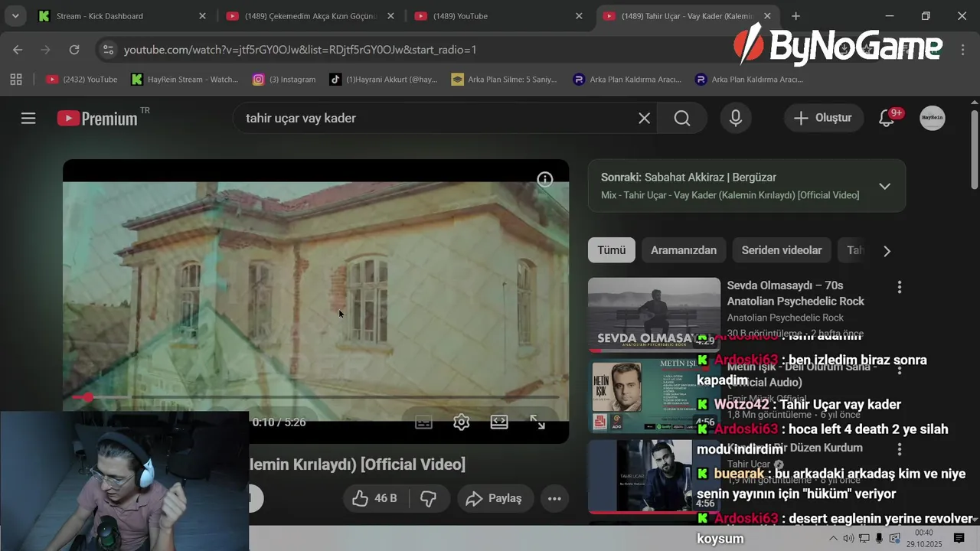Expand the Sonraki mix playlist panel
The width and height of the screenshot is (980, 551).
click(884, 186)
